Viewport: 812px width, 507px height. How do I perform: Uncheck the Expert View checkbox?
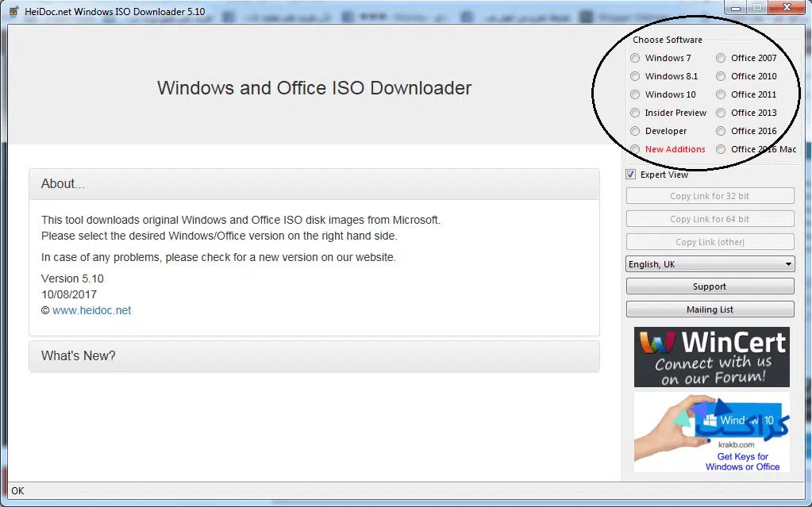(631, 175)
